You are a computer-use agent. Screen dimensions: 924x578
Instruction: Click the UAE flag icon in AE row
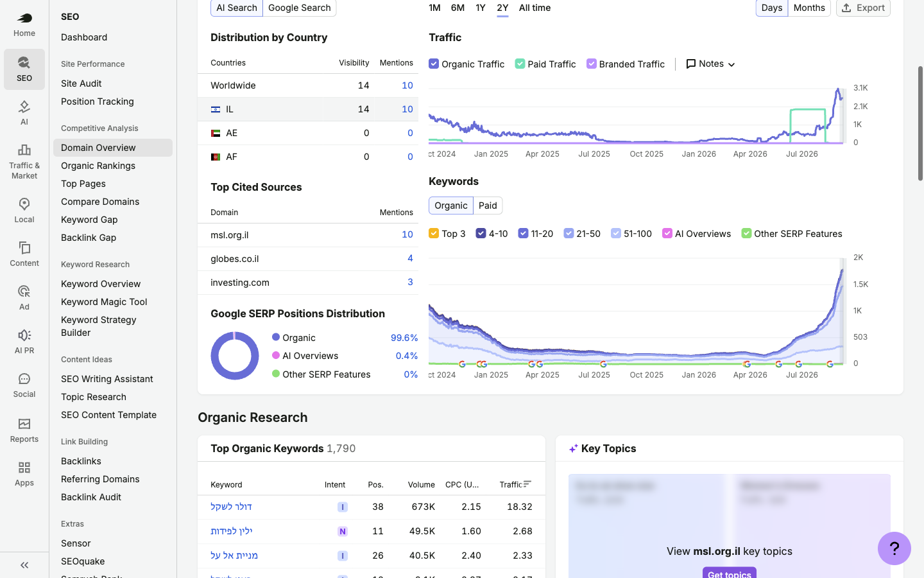[216, 133]
